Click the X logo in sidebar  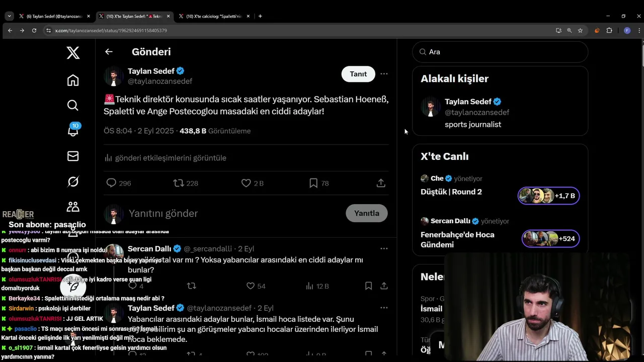73,52
